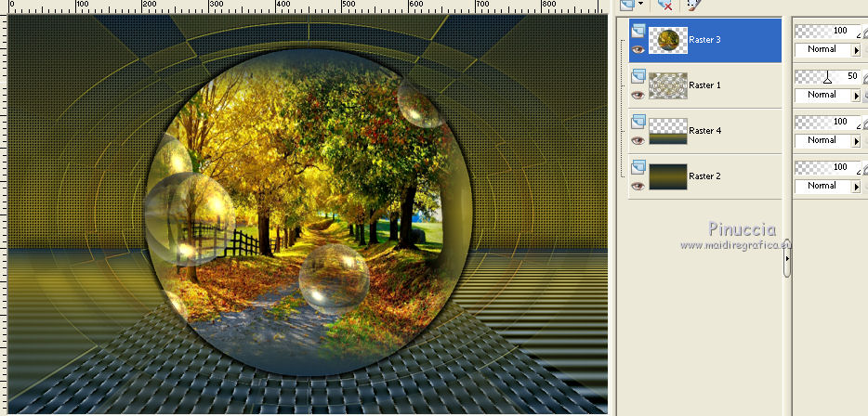
Task: Click the Raster 1 opacity slider handle at 50
Action: (827, 79)
